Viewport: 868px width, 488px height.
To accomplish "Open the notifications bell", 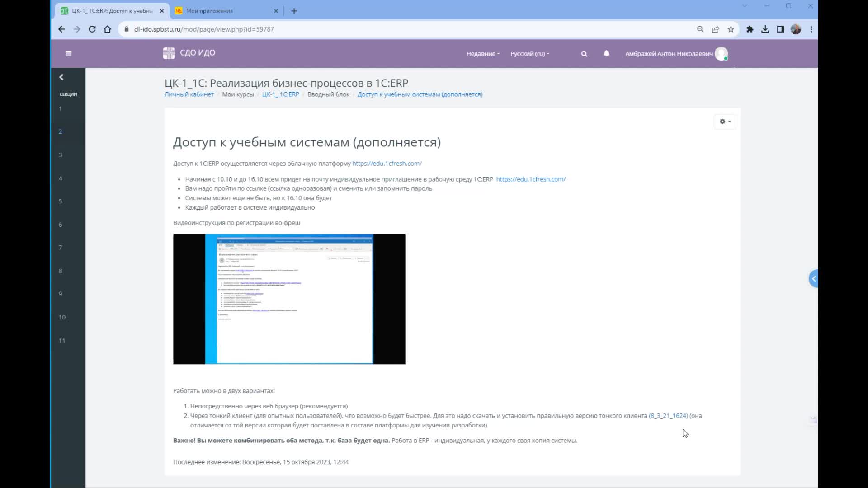I will (x=607, y=53).
